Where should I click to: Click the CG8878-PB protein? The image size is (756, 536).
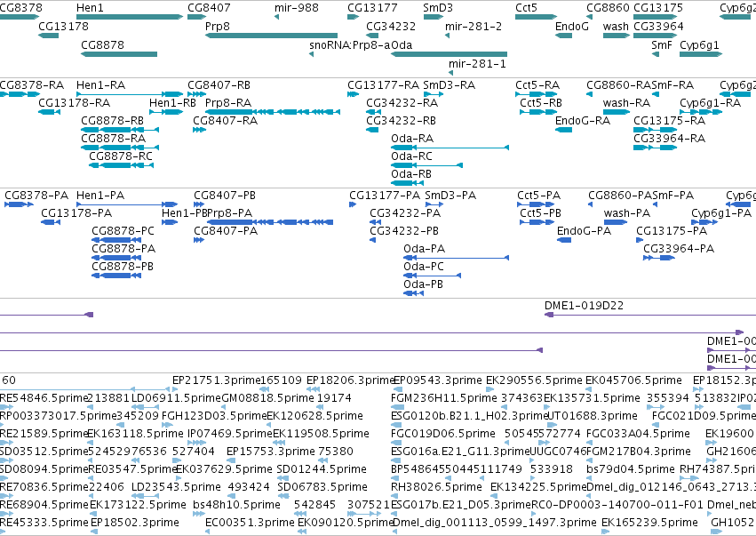(x=116, y=276)
